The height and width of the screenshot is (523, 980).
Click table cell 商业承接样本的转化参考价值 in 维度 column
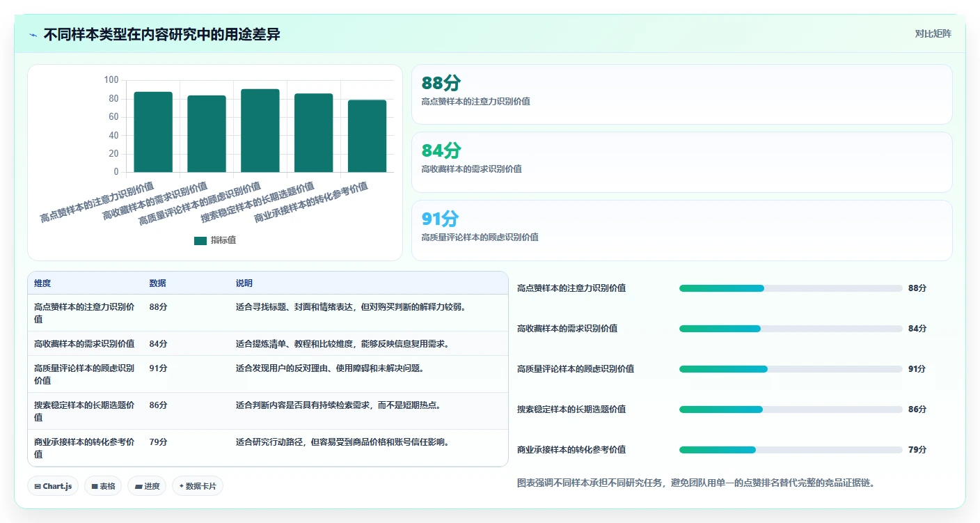[84, 448]
